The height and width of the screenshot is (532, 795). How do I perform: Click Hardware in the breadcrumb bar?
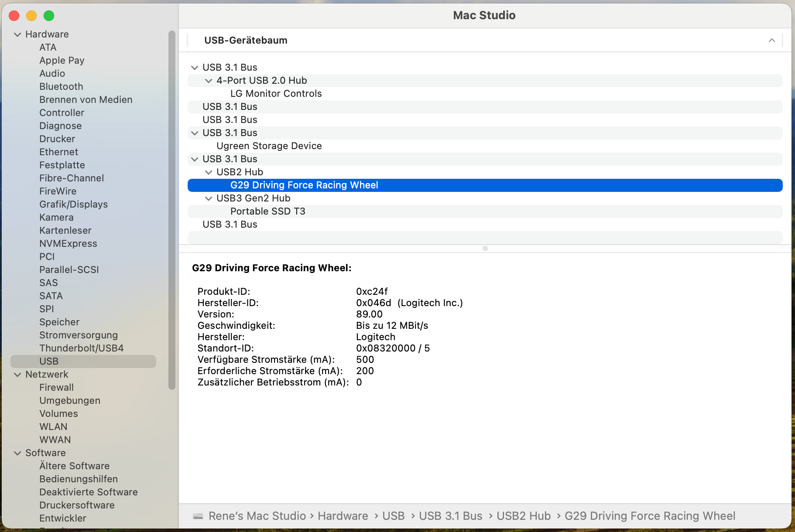click(x=343, y=516)
